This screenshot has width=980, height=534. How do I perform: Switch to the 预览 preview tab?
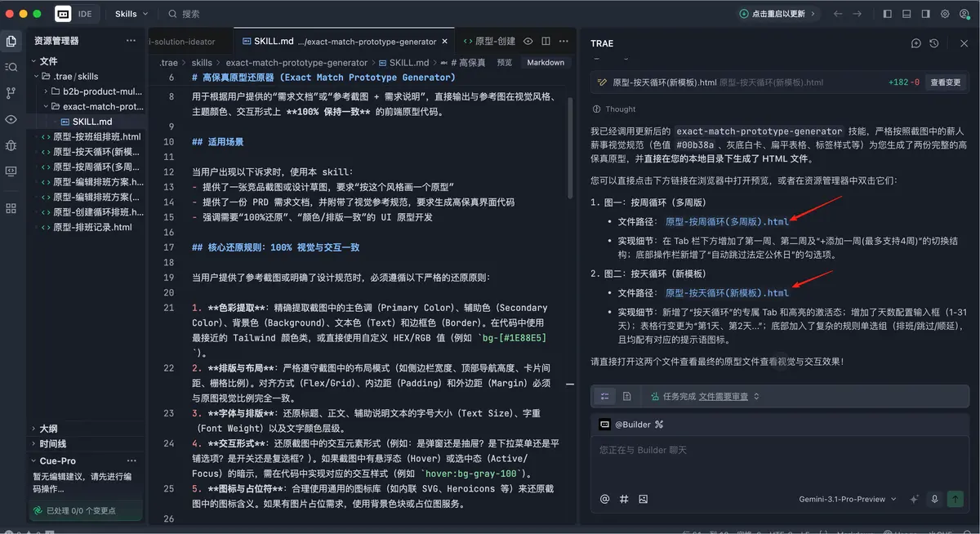click(x=505, y=62)
